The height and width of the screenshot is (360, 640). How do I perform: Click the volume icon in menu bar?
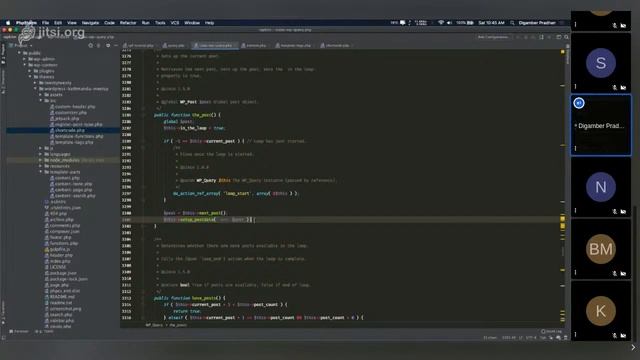point(449,23)
